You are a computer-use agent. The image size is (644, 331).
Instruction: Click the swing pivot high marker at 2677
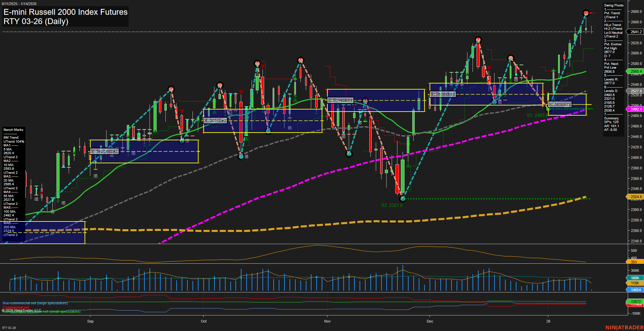[x=586, y=13]
